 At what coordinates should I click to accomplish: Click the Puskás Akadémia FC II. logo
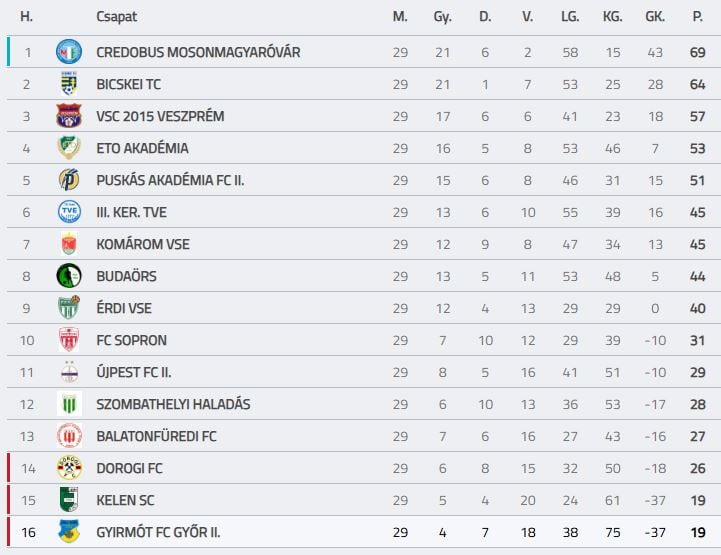(x=69, y=180)
